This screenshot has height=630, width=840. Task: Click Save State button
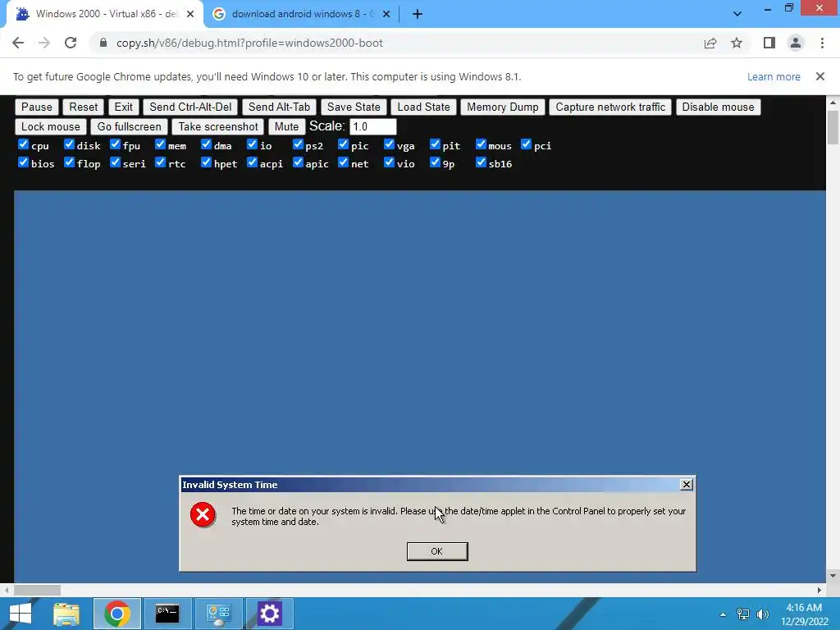(354, 107)
